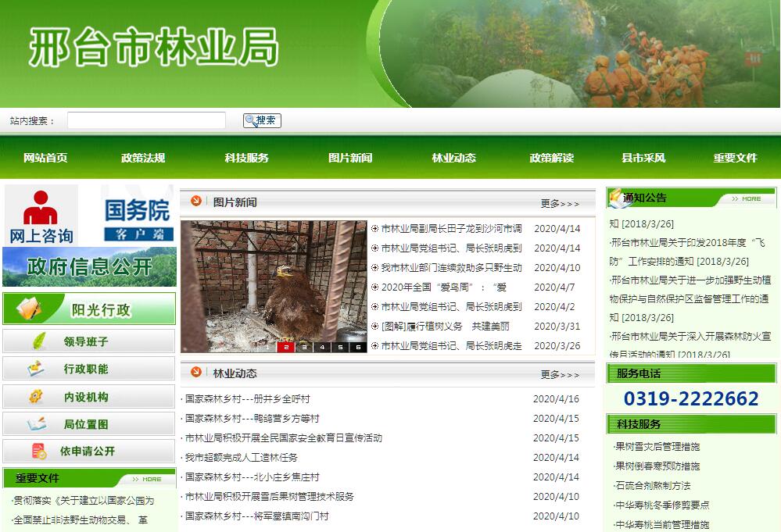Click the 内设机构 gear icon
781x532 pixels.
[x=36, y=397]
